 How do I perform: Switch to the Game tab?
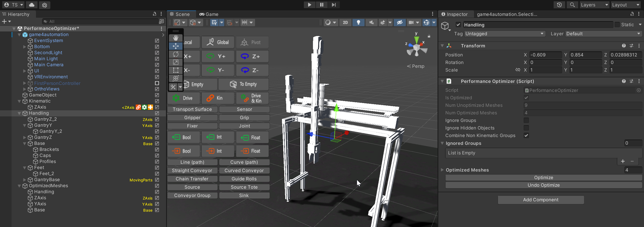[x=209, y=14]
